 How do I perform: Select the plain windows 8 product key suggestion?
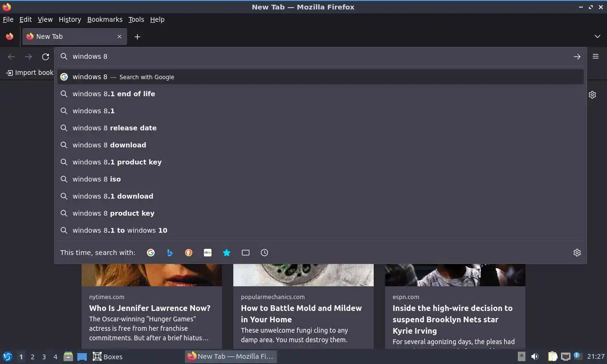click(x=321, y=213)
